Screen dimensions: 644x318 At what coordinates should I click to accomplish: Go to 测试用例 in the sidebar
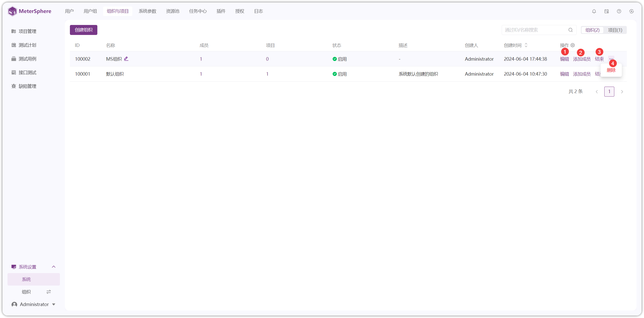coord(24,59)
